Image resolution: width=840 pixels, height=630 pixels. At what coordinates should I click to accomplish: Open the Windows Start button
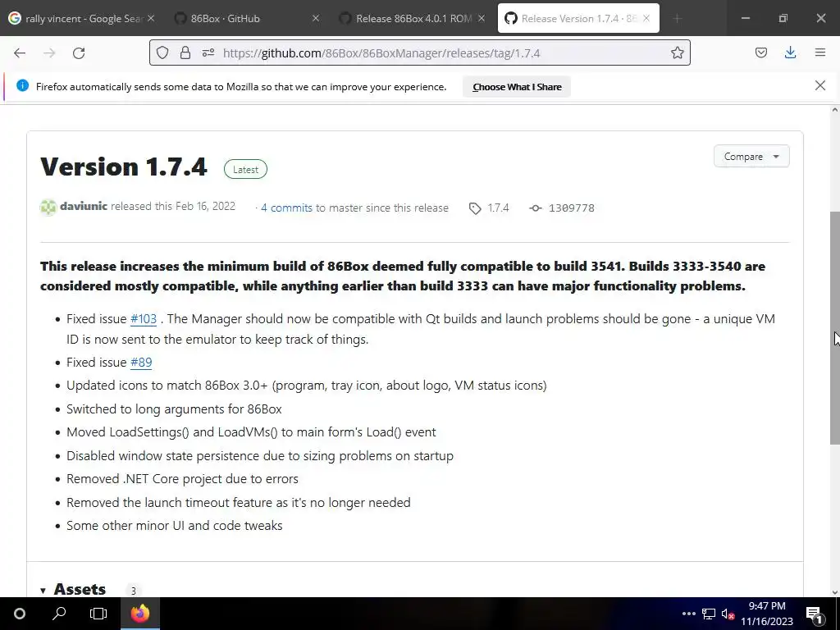[20, 614]
